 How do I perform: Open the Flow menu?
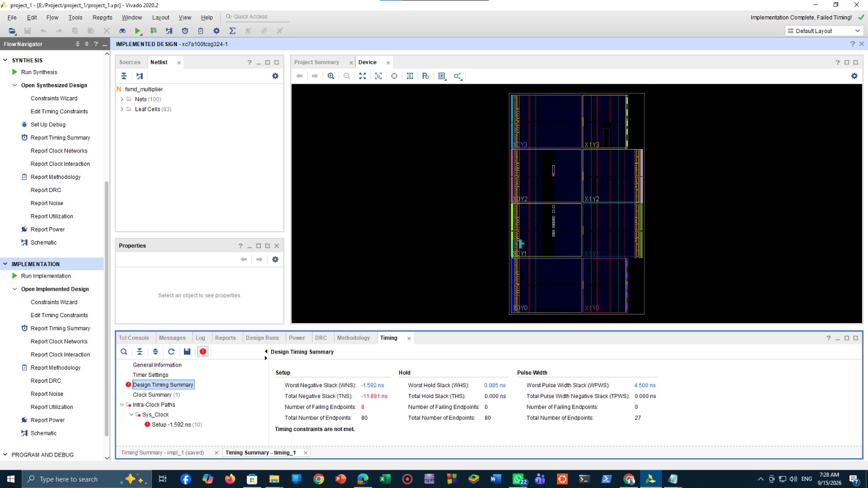(x=52, y=17)
